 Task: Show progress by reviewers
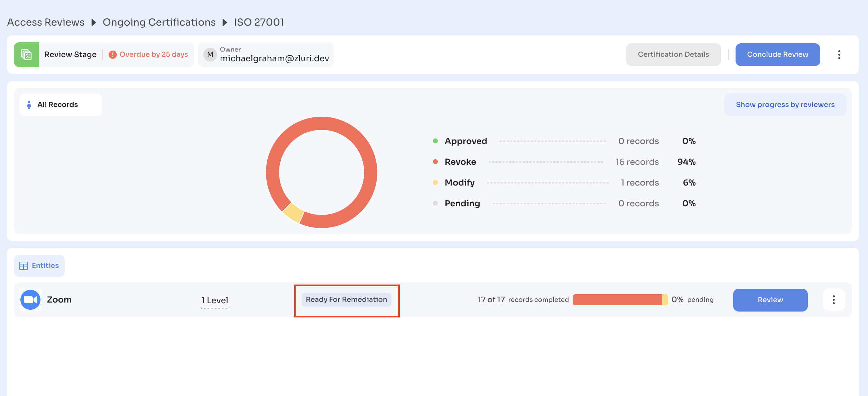pos(785,105)
